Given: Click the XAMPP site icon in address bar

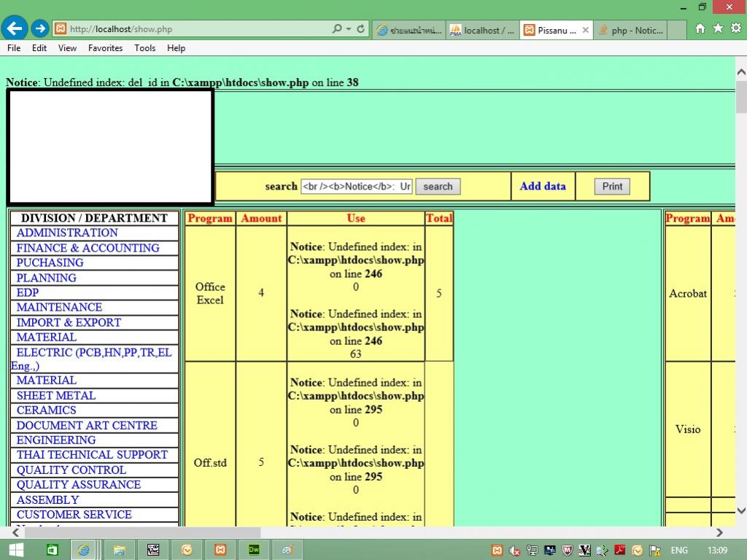Looking at the screenshot, I should [61, 29].
